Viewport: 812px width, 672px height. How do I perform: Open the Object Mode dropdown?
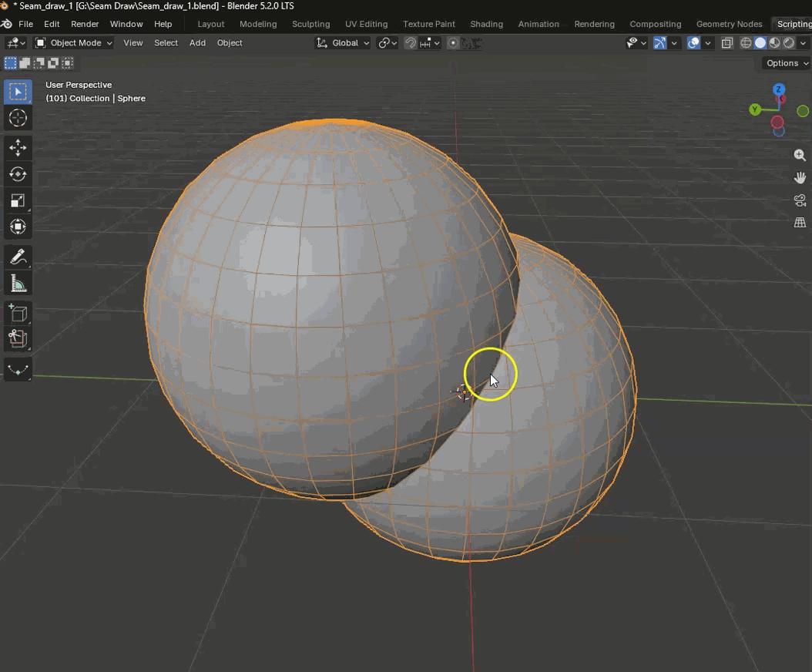click(73, 43)
